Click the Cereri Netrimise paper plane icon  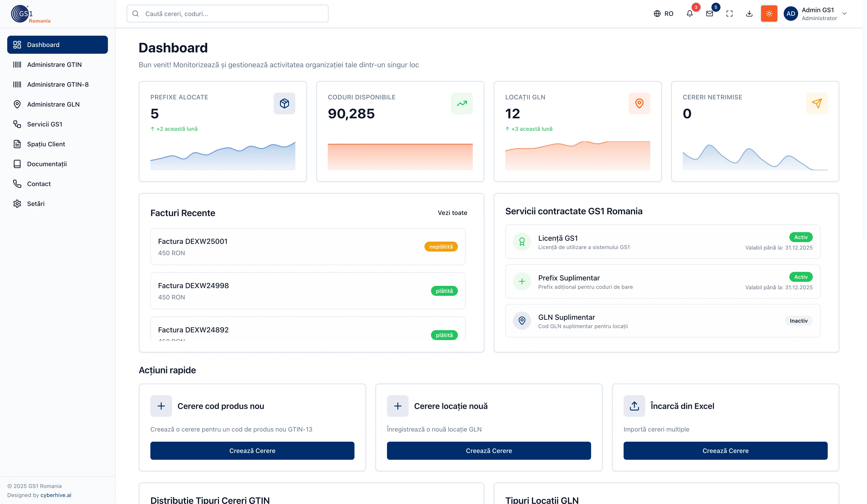click(x=817, y=103)
